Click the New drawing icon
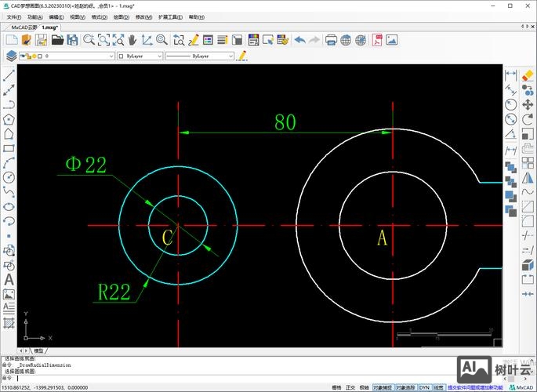 (x=11, y=39)
